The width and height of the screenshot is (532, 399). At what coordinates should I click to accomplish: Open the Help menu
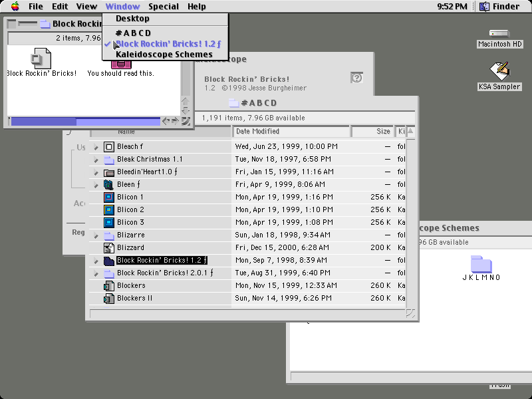pos(196,7)
